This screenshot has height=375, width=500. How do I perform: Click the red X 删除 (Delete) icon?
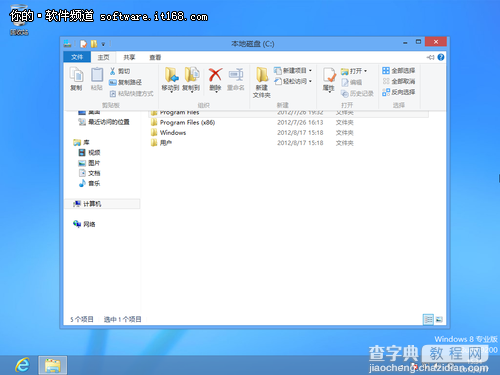[215, 75]
